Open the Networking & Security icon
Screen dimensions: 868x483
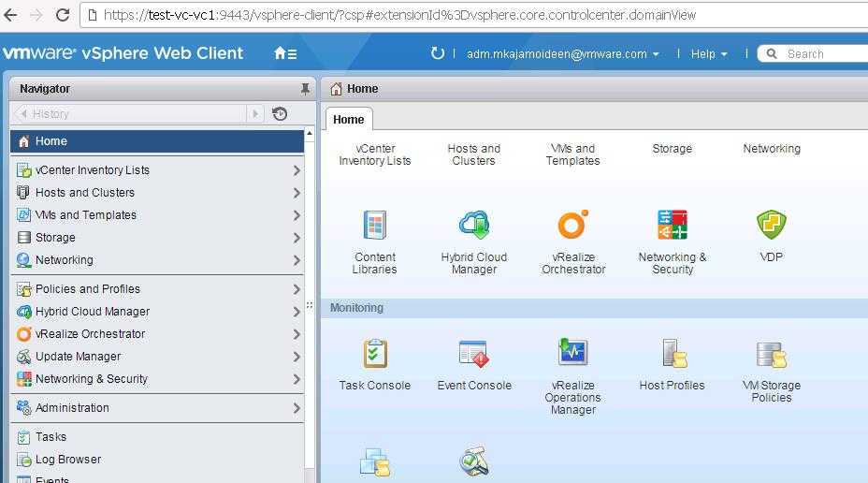(672, 226)
